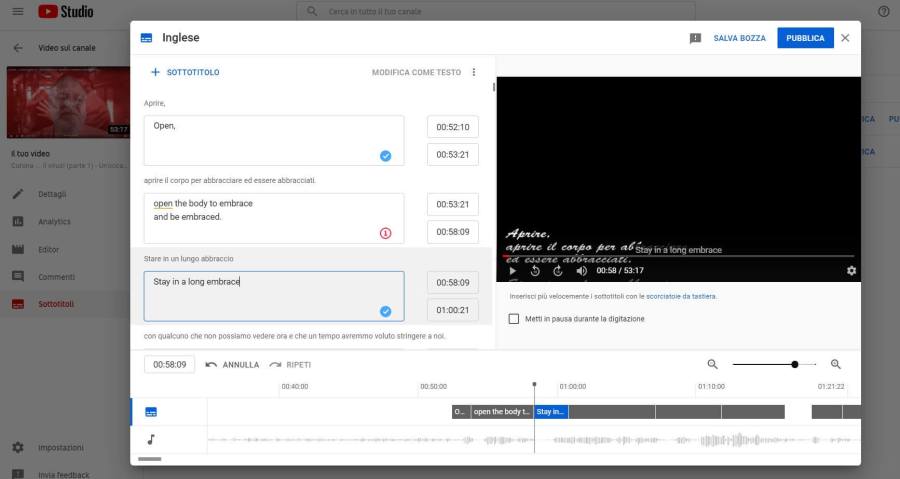Click the warning icon on second subtitle
The width and height of the screenshot is (900, 479).
click(x=385, y=234)
